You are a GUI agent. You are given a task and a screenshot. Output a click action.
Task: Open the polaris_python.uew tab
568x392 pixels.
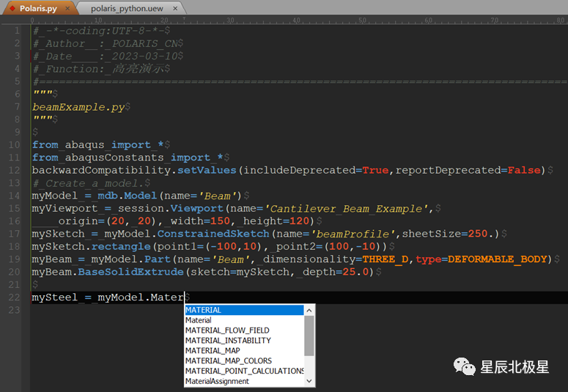tap(127, 8)
